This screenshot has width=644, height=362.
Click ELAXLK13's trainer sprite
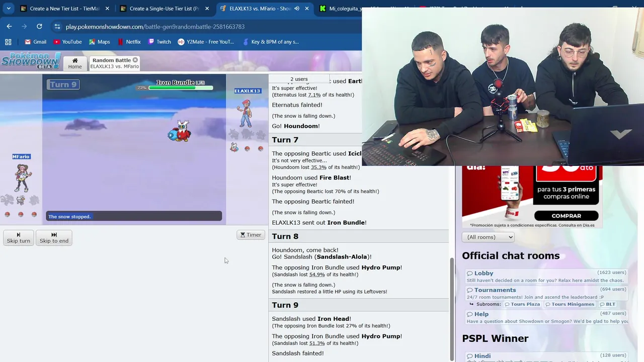coord(245,113)
